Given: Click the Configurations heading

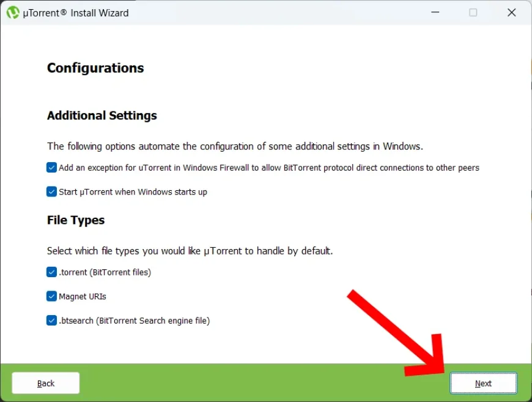Looking at the screenshot, I should tap(95, 68).
